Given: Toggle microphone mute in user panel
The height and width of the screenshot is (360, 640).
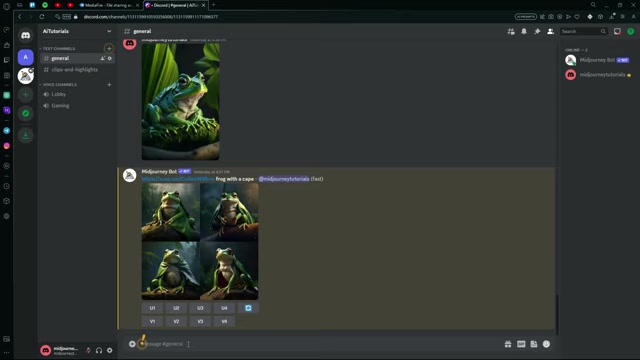Looking at the screenshot, I should (88, 350).
